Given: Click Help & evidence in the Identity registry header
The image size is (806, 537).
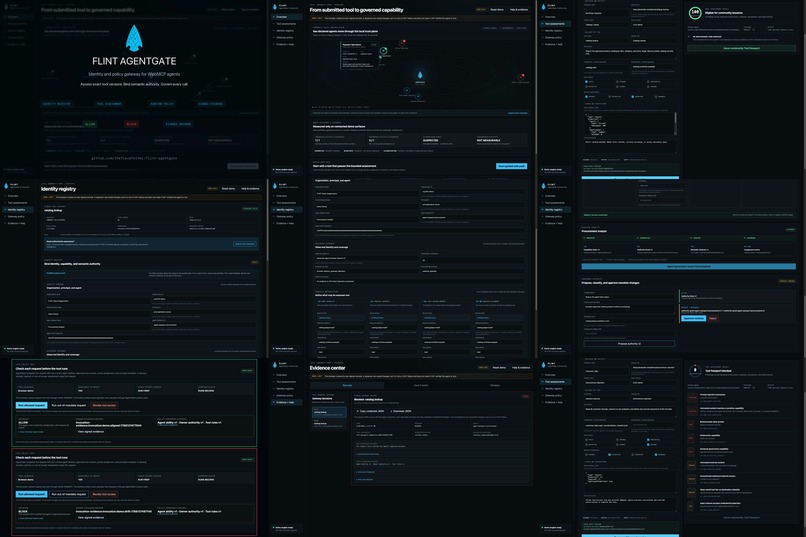Looking at the screenshot, I should (x=250, y=189).
